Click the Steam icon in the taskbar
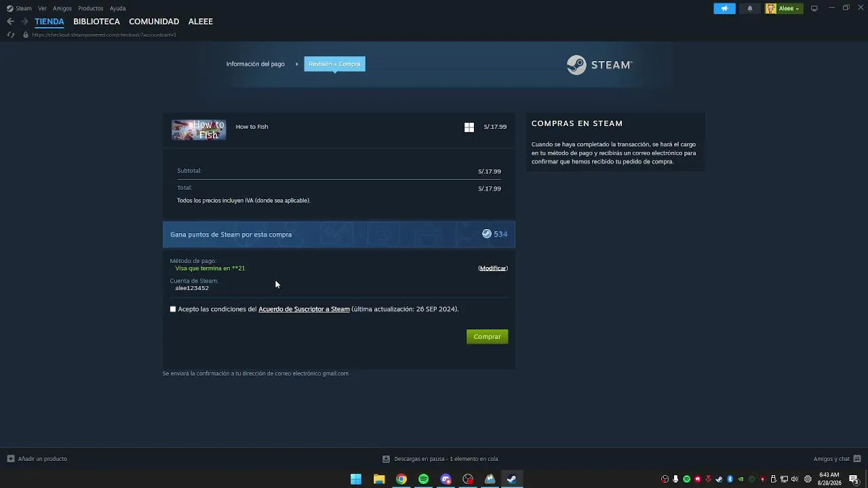 click(512, 479)
